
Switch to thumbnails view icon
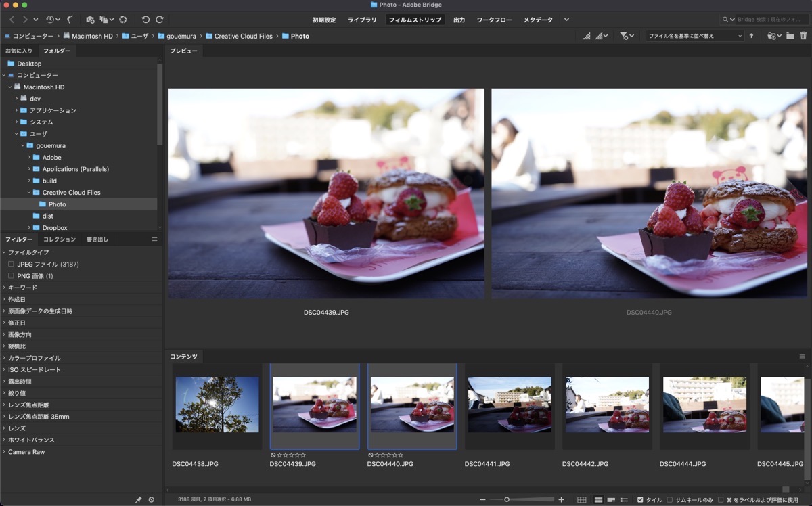tap(598, 499)
